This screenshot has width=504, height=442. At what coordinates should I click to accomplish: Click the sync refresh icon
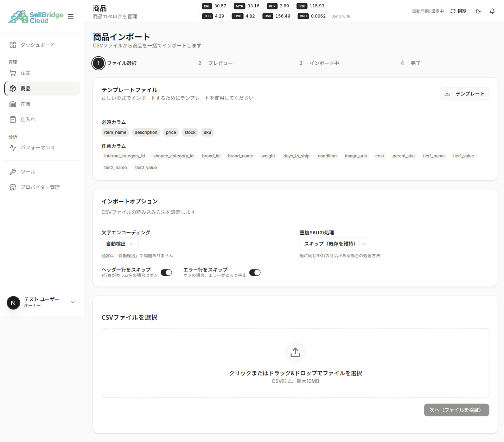(453, 11)
